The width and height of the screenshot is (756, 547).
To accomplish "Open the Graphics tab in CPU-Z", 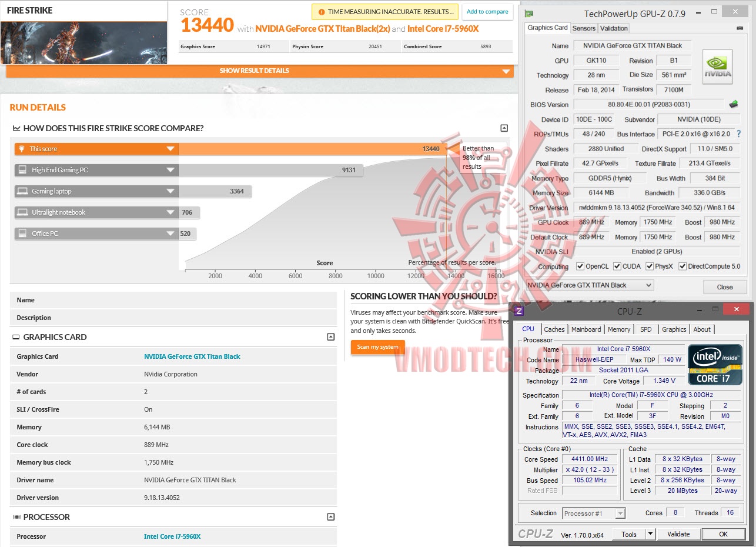I will point(674,329).
